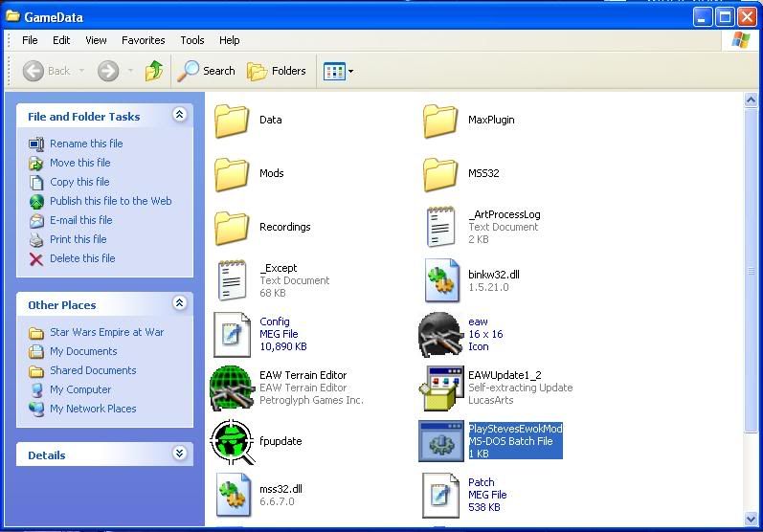This screenshot has height=532, width=763.
Task: Open the Favorites menu
Action: click(143, 40)
